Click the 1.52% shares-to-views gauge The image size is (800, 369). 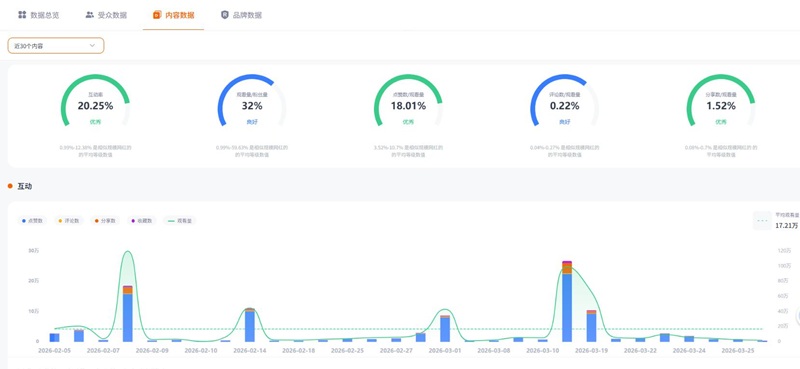coord(720,102)
